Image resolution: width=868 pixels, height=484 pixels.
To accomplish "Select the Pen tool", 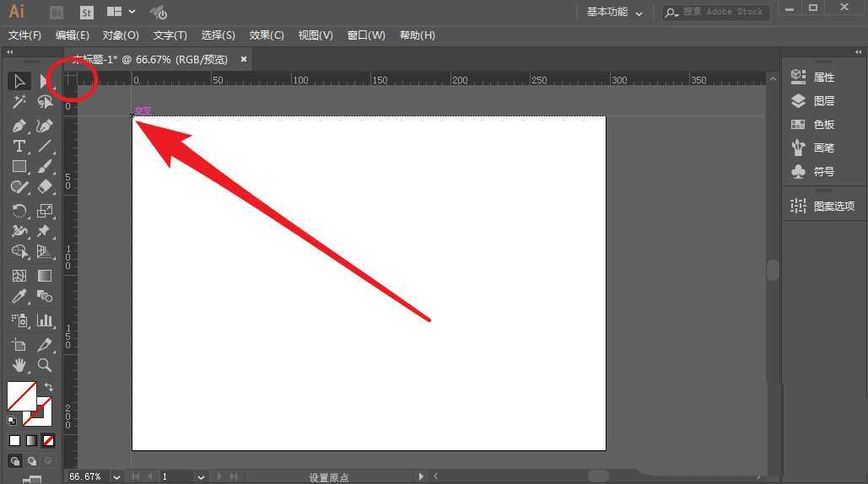I will (19, 126).
